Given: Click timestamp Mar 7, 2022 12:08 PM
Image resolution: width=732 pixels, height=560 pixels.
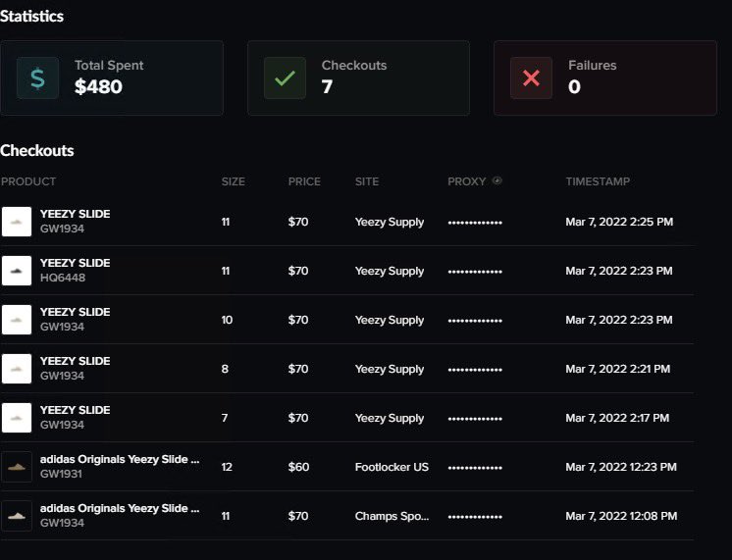Looking at the screenshot, I should pyautogui.click(x=621, y=516).
